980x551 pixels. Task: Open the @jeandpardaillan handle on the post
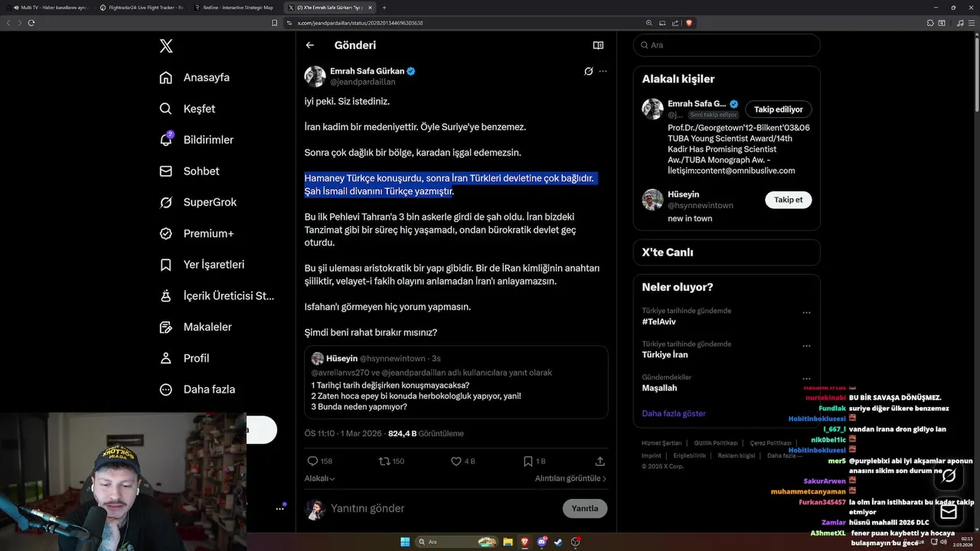click(x=363, y=82)
